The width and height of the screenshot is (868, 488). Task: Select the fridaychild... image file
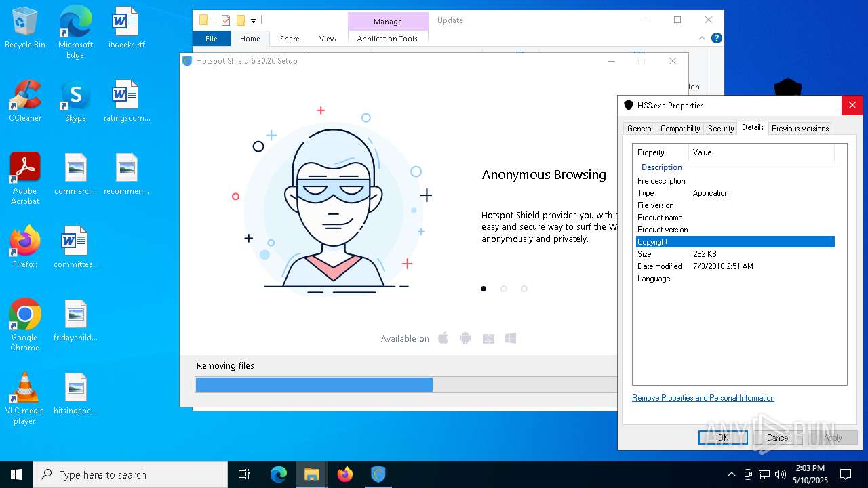click(75, 321)
